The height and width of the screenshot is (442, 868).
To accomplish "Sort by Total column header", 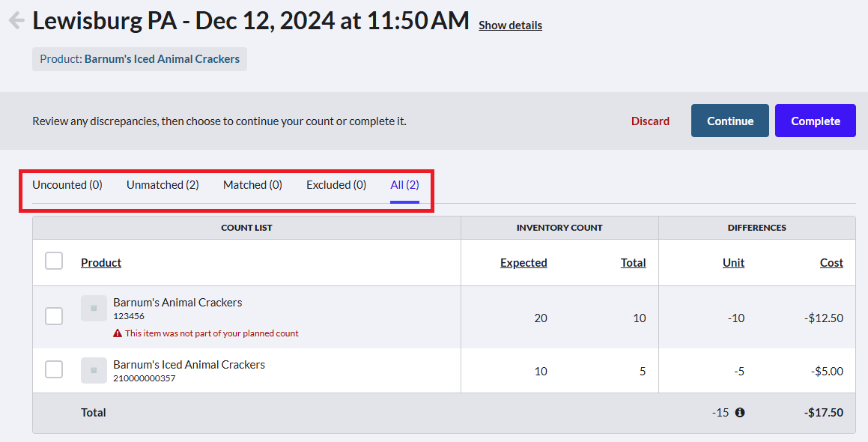I will coord(634,263).
